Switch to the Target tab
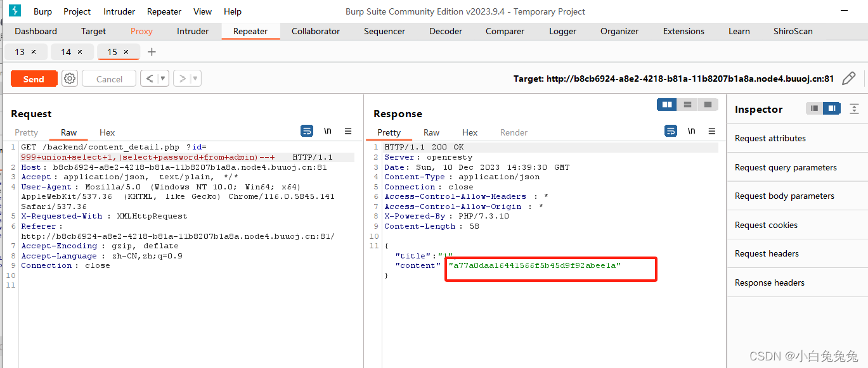The width and height of the screenshot is (868, 368). pos(93,31)
